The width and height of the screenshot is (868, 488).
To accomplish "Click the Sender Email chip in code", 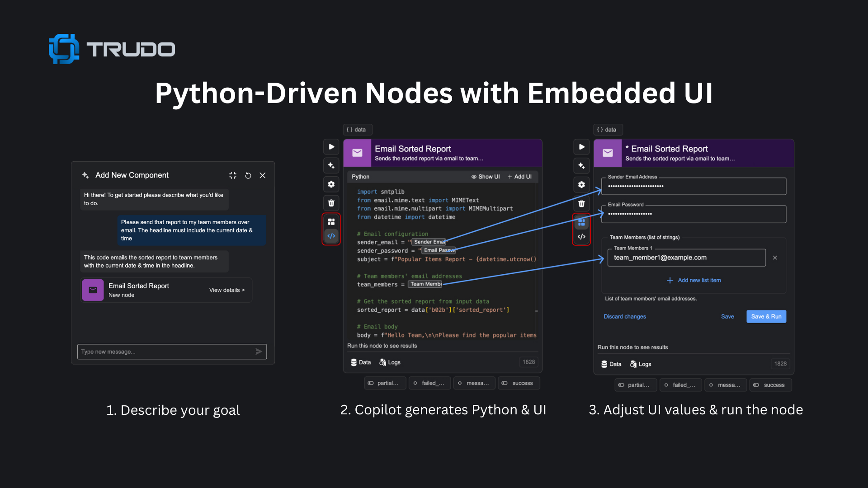I will click(429, 242).
